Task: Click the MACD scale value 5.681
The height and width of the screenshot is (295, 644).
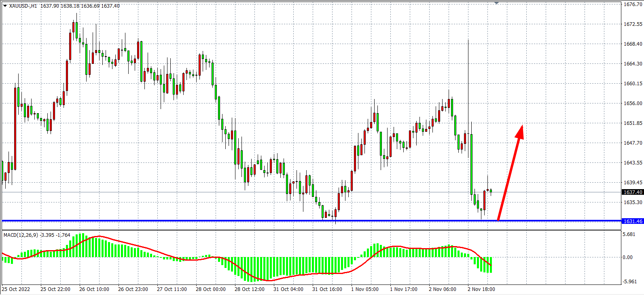Action: tap(629, 234)
